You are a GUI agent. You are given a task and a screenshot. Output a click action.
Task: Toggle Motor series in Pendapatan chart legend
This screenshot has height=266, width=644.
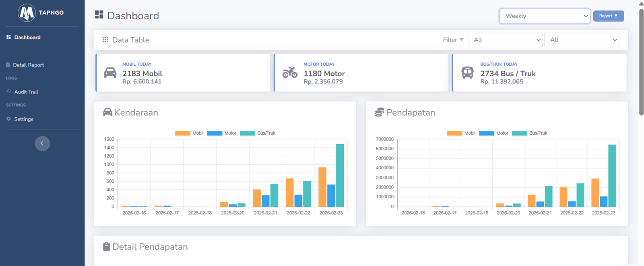493,133
